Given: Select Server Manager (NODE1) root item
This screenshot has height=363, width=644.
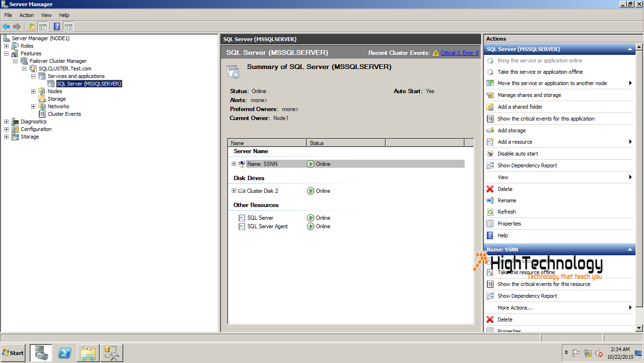Looking at the screenshot, I should tap(41, 38).
